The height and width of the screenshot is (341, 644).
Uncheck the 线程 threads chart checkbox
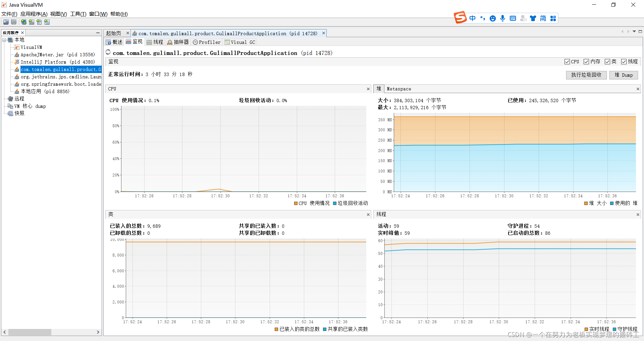tap(624, 62)
